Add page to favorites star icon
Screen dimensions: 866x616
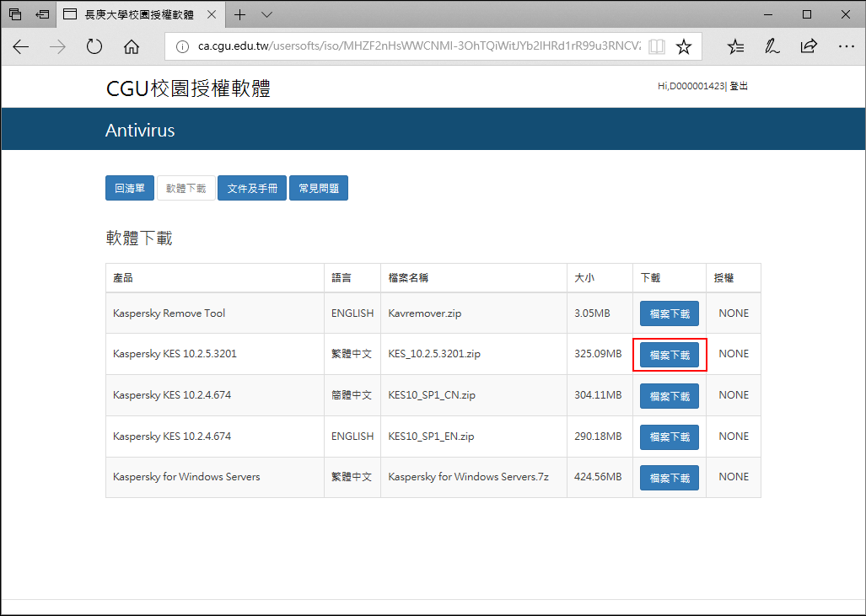tap(684, 47)
